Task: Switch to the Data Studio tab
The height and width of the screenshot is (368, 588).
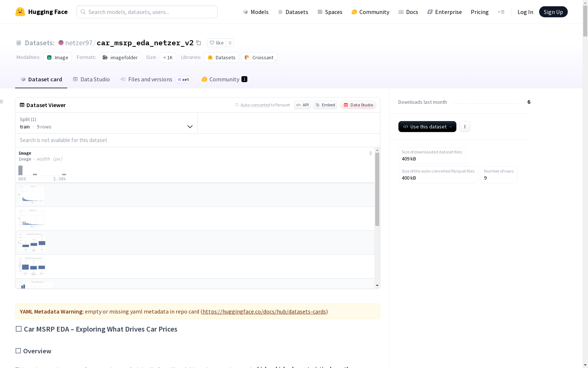Action: tap(91, 79)
